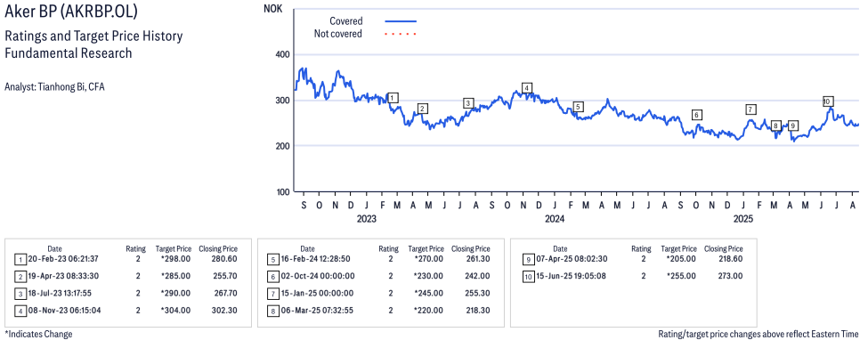Click the red dotted Not covered legend

pyautogui.click(x=401, y=34)
